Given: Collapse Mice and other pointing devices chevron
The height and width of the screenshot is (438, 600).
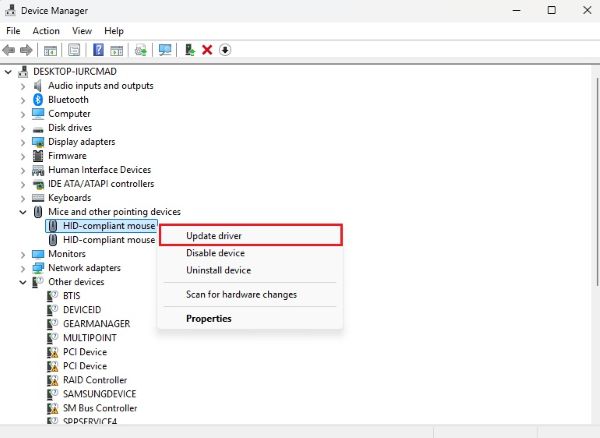Looking at the screenshot, I should (23, 212).
